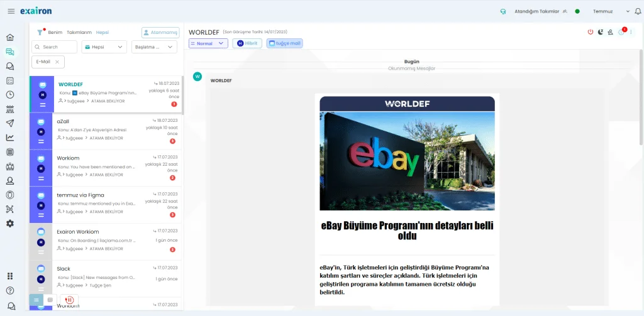This screenshot has width=644, height=316.
Task: Click the headset agent icon in header
Action: pos(503,11)
